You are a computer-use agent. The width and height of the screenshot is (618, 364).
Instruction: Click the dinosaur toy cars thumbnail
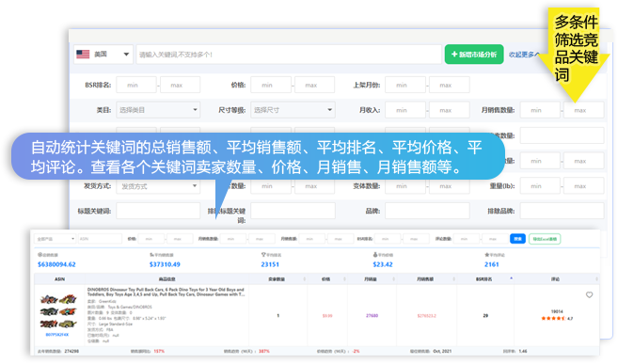click(x=58, y=311)
